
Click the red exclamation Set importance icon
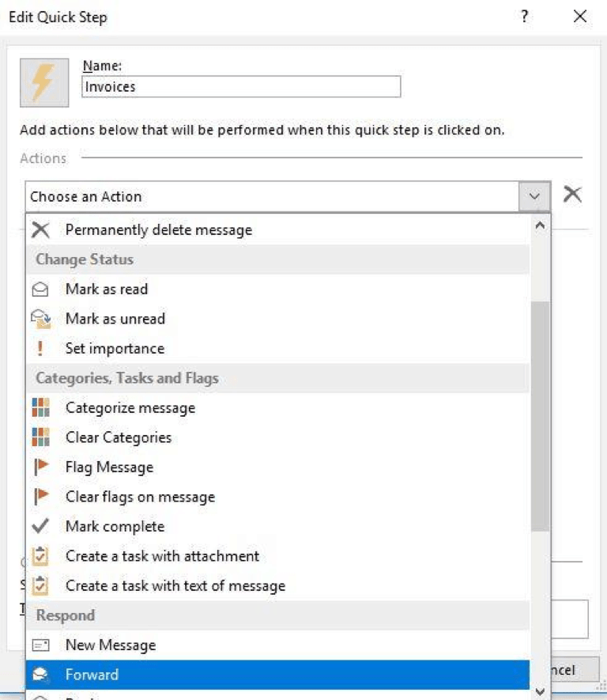[40, 349]
